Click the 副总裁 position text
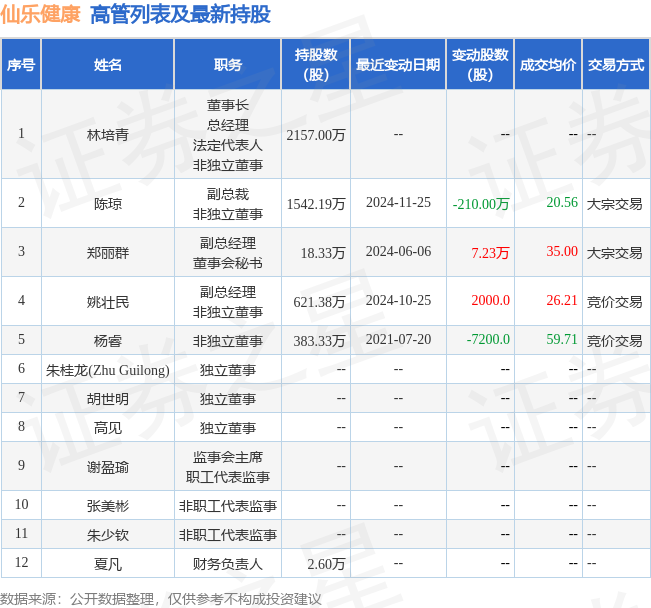 [228, 194]
